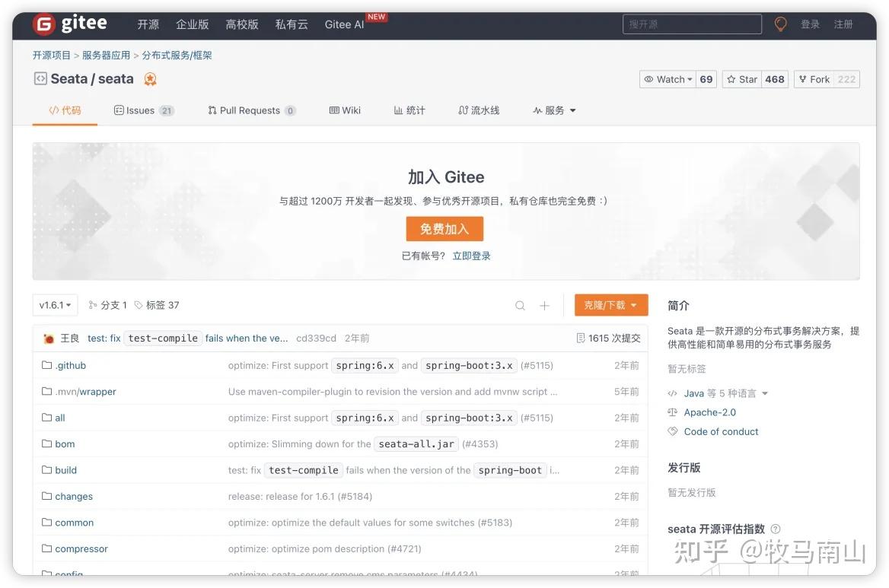
Task: Click the Code of conduct badge icon
Action: point(672,431)
